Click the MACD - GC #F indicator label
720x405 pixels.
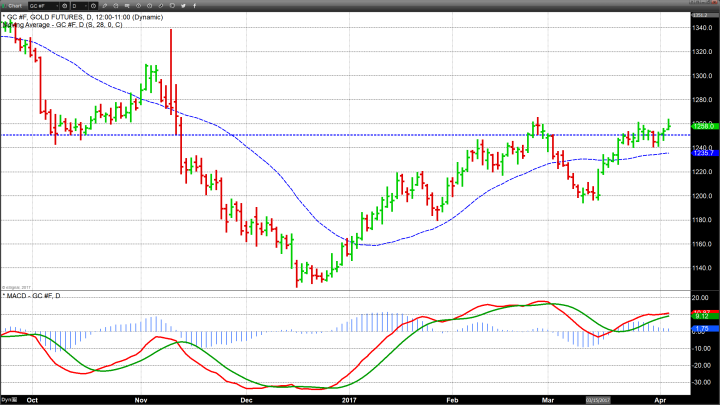[x=30, y=296]
